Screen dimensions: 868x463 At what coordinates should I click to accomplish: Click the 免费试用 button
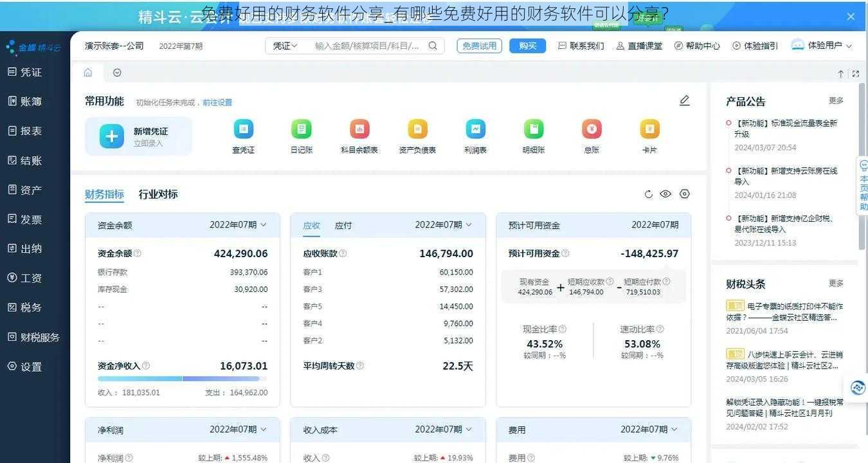[x=480, y=46]
